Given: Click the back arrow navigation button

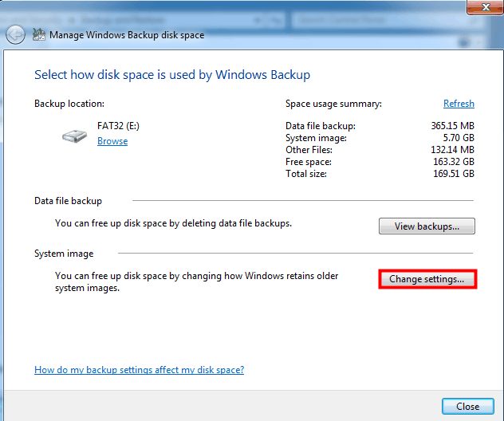Looking at the screenshot, I should (x=14, y=34).
